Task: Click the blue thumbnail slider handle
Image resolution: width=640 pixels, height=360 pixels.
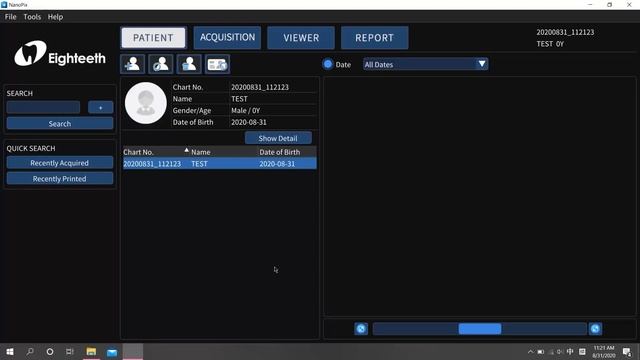Action: [480, 329]
